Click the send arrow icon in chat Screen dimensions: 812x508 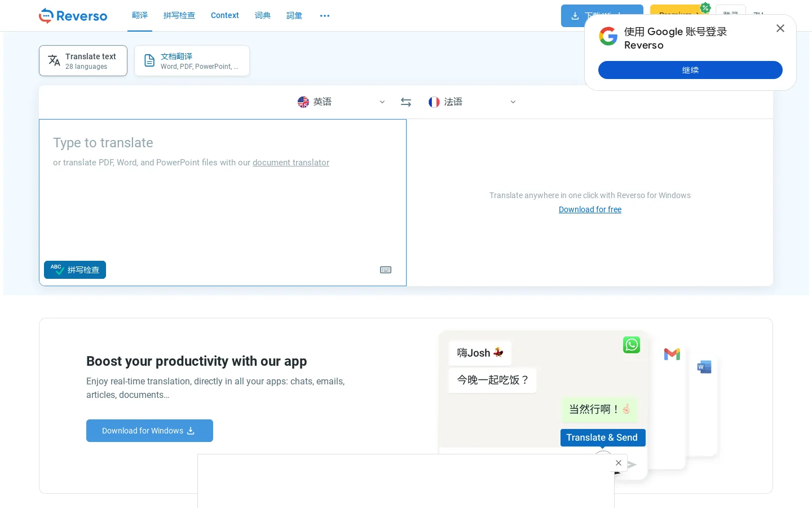pyautogui.click(x=632, y=465)
